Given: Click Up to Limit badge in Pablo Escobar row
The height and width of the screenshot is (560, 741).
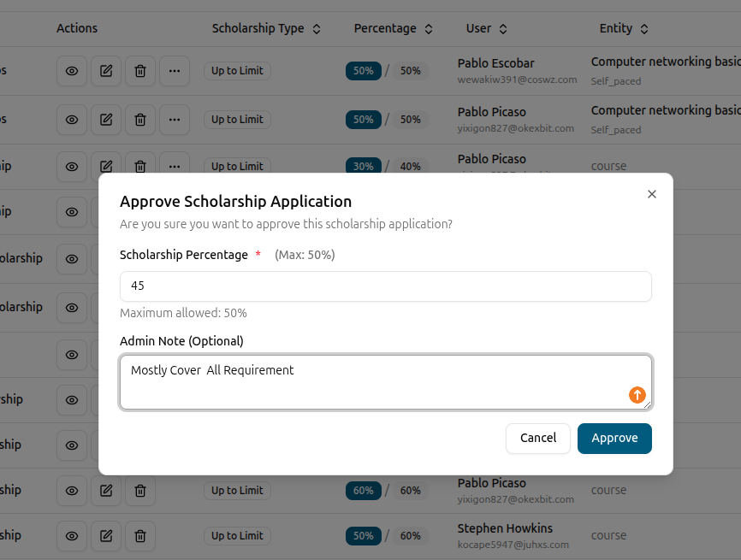Looking at the screenshot, I should [x=237, y=71].
